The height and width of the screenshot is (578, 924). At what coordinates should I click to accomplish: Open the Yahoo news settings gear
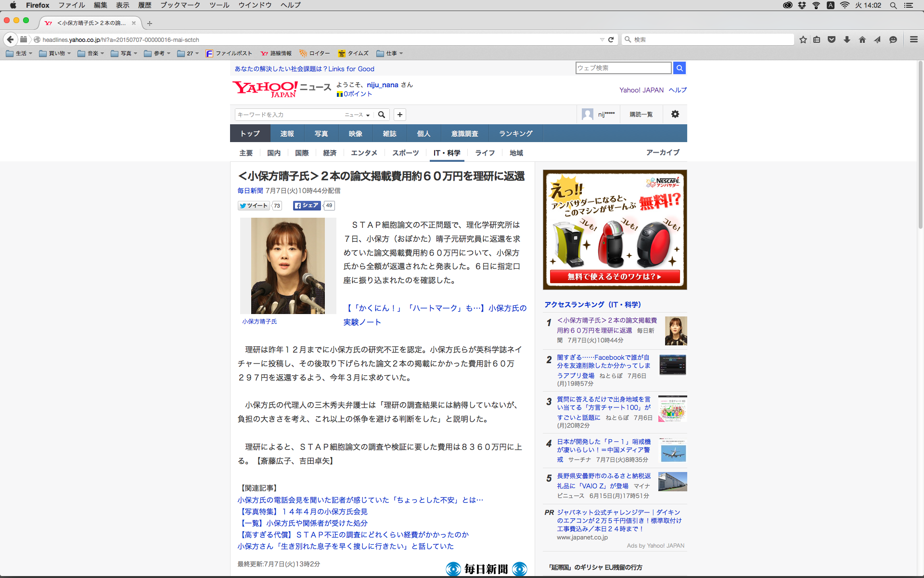(x=675, y=114)
